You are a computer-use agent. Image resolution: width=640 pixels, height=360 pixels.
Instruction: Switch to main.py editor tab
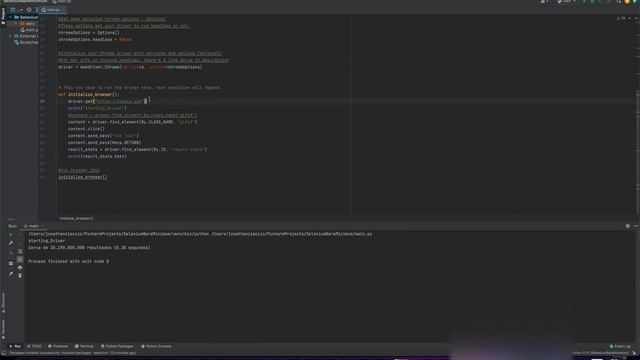point(53,10)
